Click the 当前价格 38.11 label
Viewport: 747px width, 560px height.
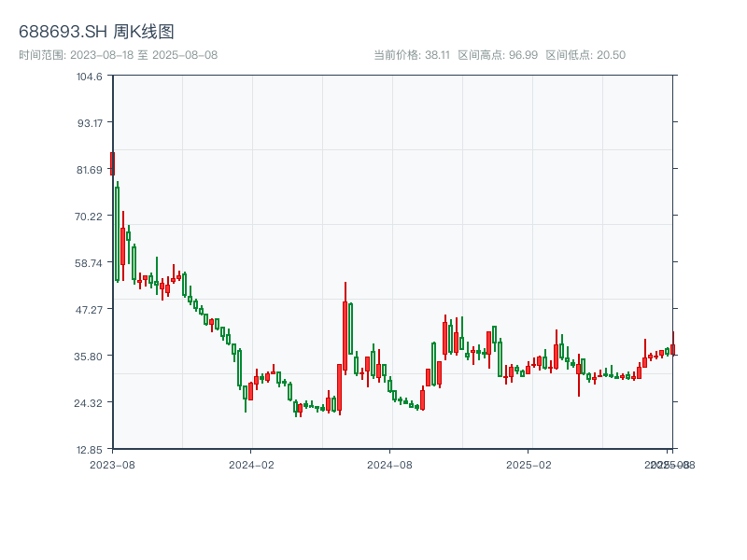click(412, 55)
